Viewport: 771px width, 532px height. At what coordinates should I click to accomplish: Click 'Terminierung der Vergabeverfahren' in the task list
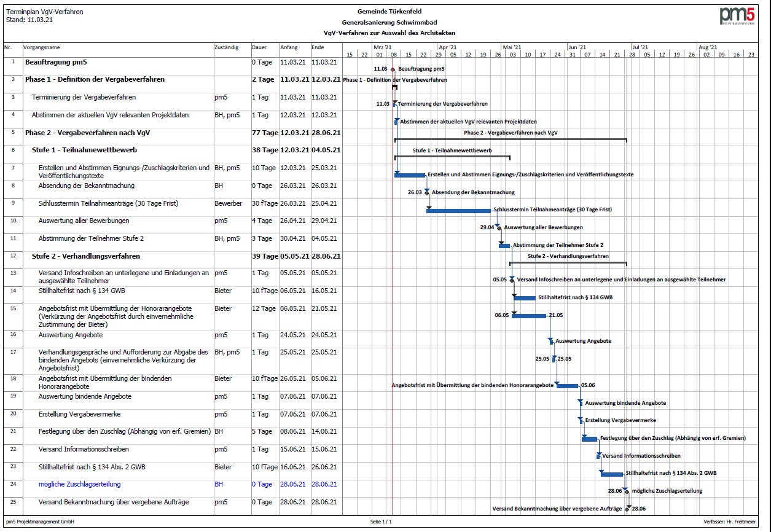84,98
